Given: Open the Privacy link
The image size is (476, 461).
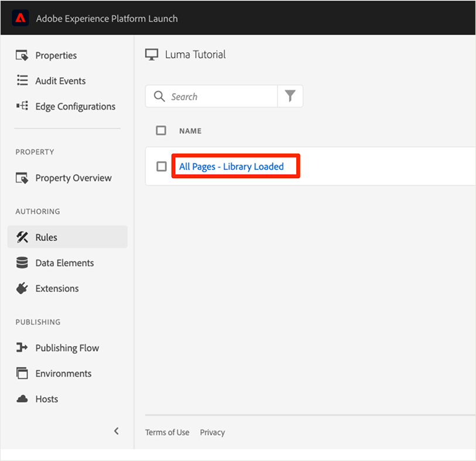Looking at the screenshot, I should point(212,432).
